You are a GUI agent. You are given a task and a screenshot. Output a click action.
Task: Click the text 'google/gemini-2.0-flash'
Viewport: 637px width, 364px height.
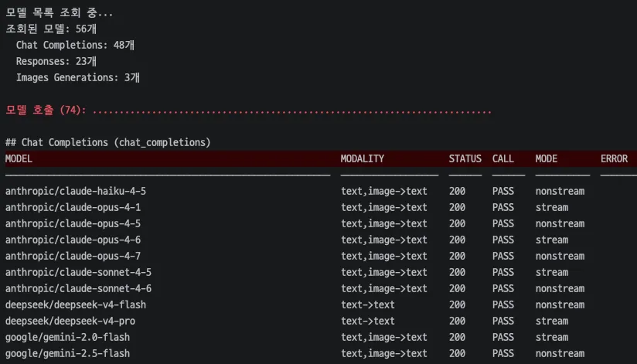pyautogui.click(x=67, y=337)
